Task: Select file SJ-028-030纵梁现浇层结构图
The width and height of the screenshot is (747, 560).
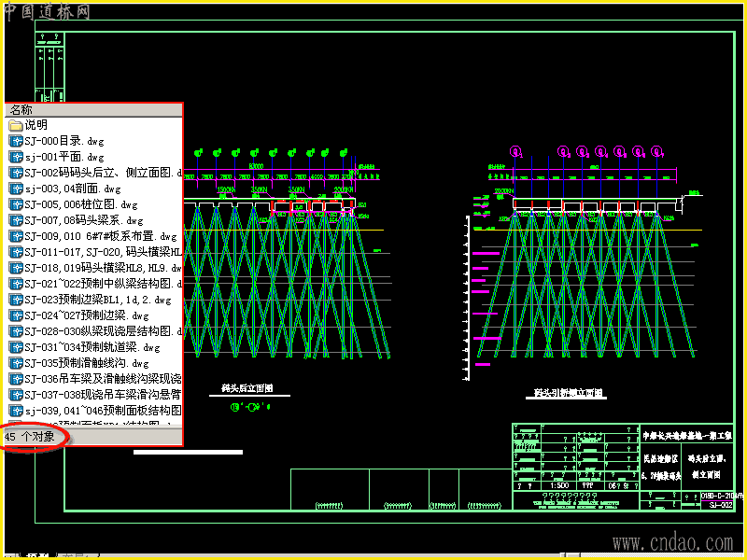Action: pos(95,331)
